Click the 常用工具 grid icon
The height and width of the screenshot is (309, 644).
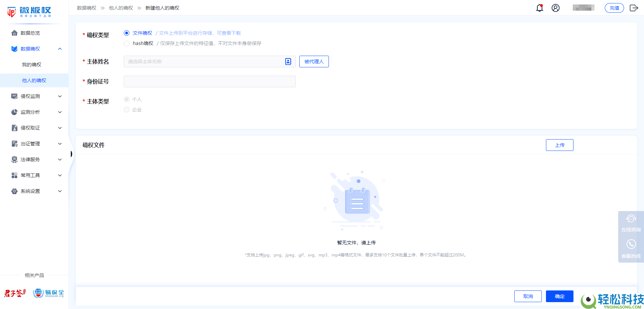click(14, 175)
